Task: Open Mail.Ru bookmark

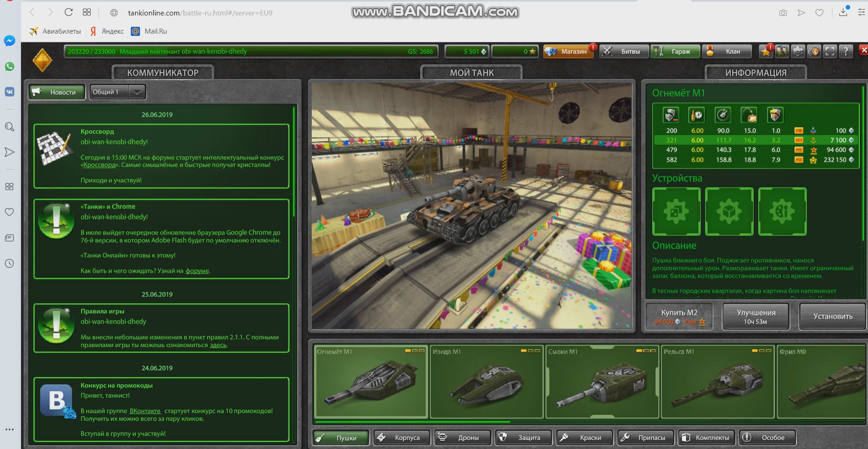Action: (x=149, y=31)
